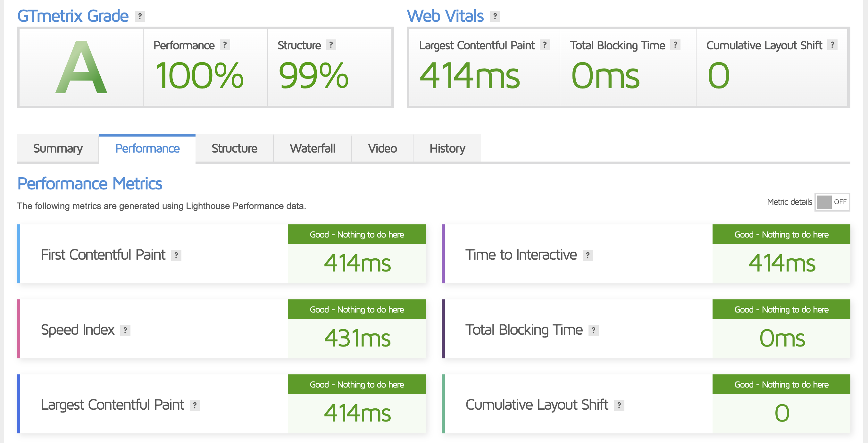This screenshot has width=868, height=443.
Task: Click the Lighthouse Performance data description text
Action: [x=162, y=206]
